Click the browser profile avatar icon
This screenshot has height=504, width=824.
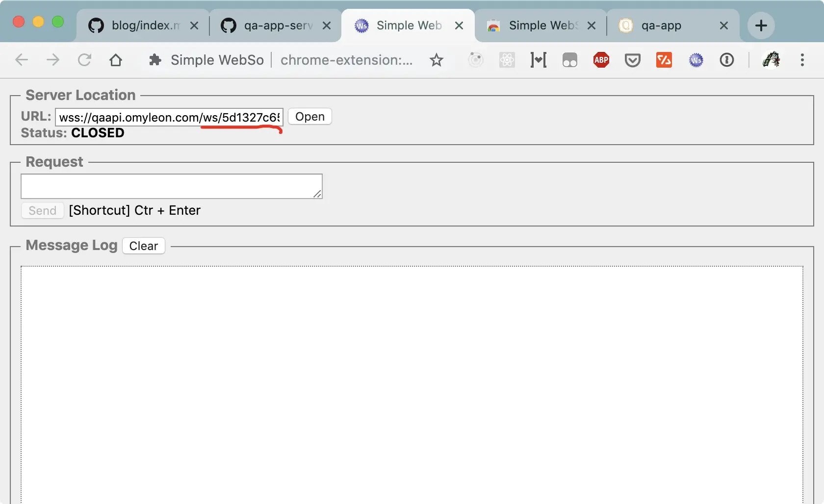coord(772,60)
